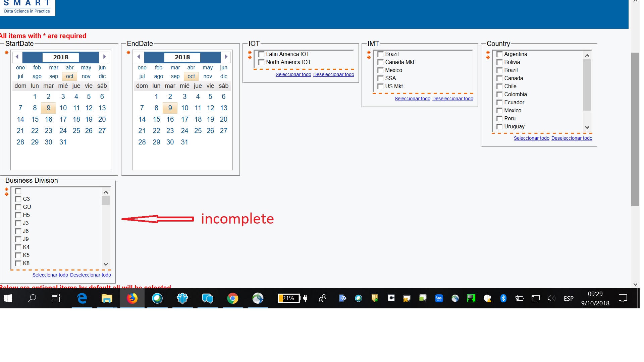Open File Explorer from the taskbar

click(x=107, y=298)
